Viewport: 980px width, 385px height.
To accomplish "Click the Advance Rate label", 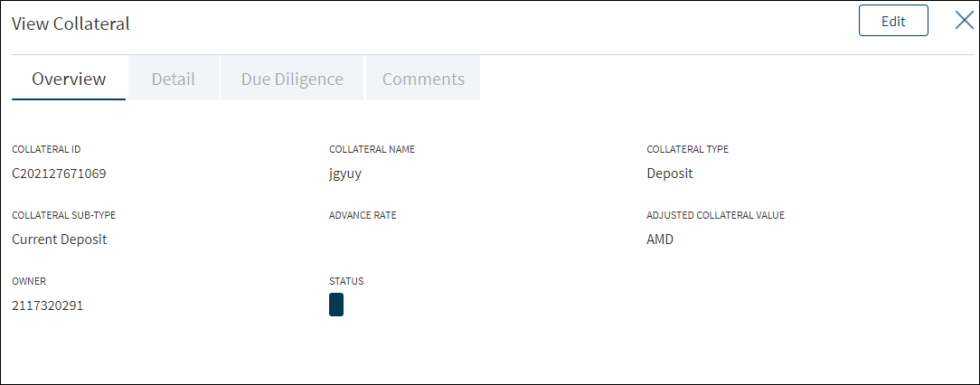I will tap(363, 216).
